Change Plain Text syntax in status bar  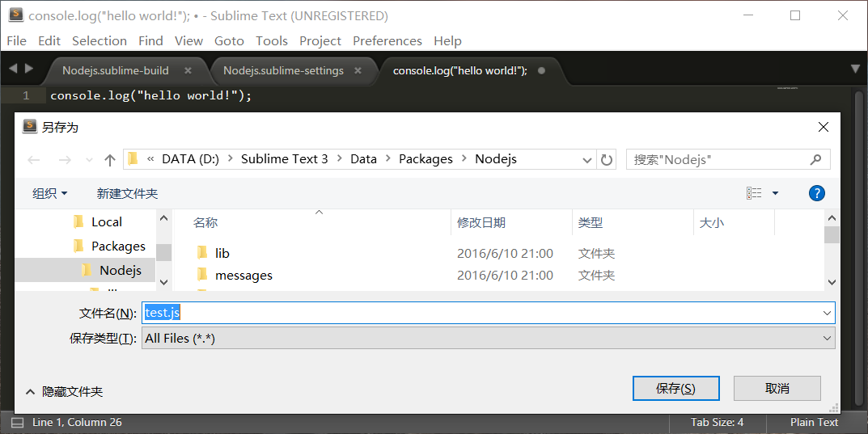(x=814, y=423)
